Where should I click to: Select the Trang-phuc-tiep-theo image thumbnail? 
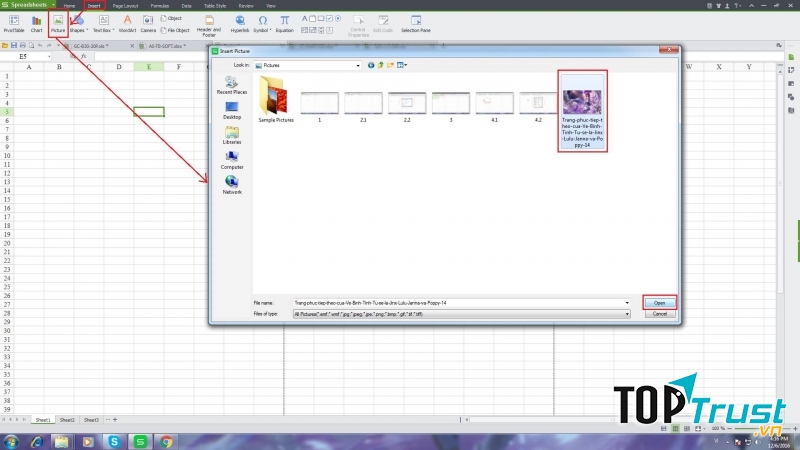tap(582, 110)
